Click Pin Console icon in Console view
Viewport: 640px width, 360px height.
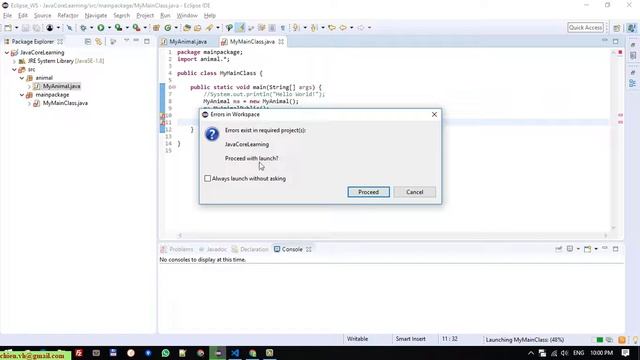(558, 249)
